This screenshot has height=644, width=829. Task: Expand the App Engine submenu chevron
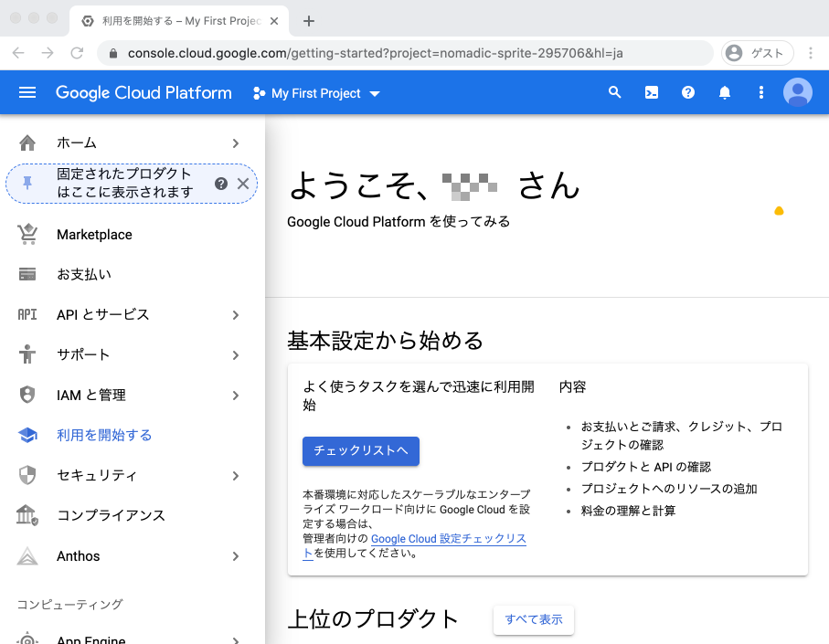point(236,640)
